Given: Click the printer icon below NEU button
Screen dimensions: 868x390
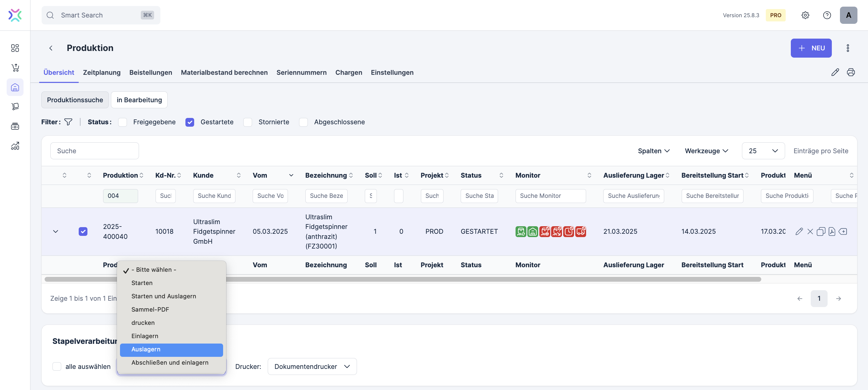Looking at the screenshot, I should coord(851,72).
